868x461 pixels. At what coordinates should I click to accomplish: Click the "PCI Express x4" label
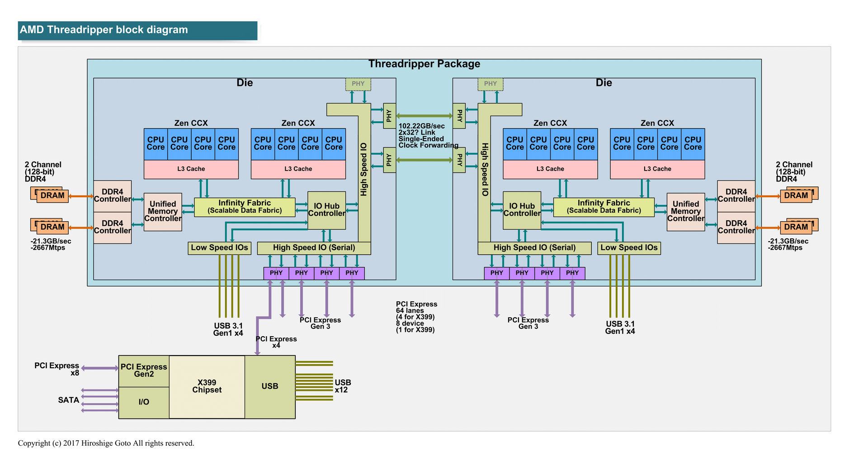pyautogui.click(x=276, y=342)
